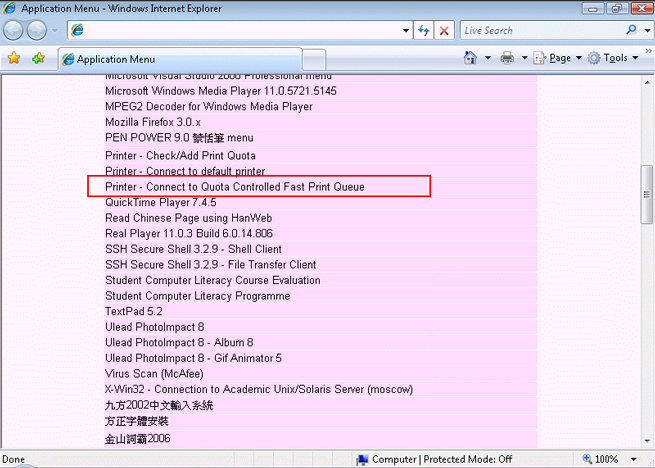Click the vertical scrollbar thumb
The image size is (655, 468).
click(647, 194)
